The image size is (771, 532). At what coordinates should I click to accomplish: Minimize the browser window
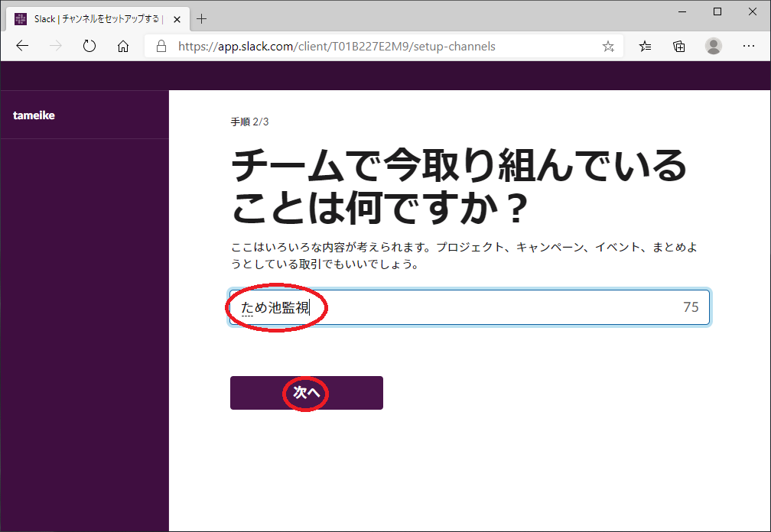click(683, 11)
